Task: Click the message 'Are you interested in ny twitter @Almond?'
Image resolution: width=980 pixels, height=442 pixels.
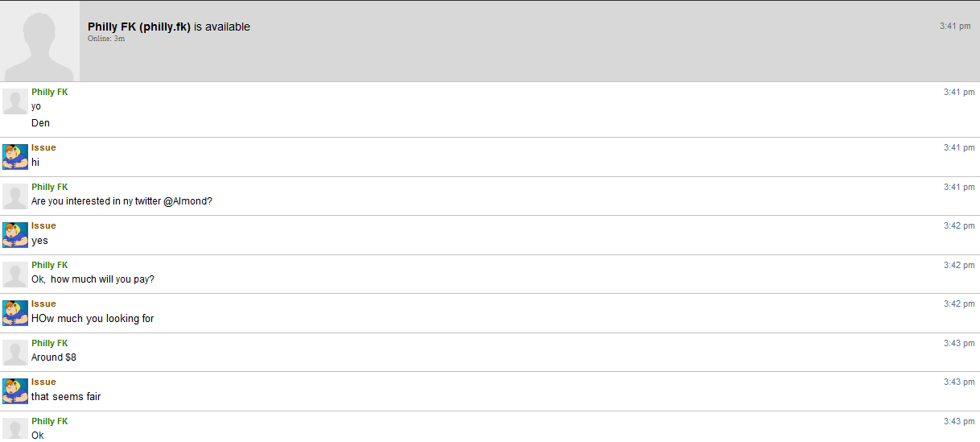Action: 121,201
